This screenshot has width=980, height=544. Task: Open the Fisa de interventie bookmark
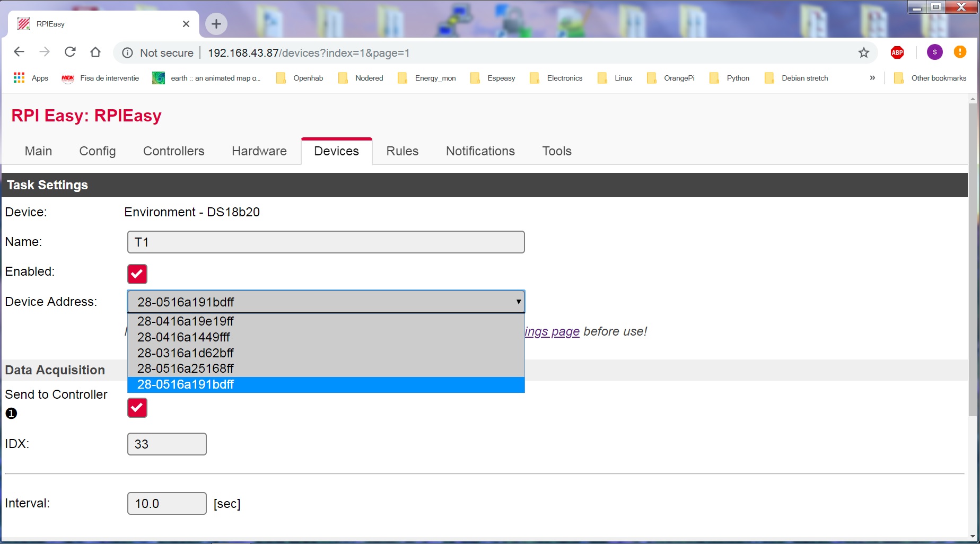[x=100, y=78]
